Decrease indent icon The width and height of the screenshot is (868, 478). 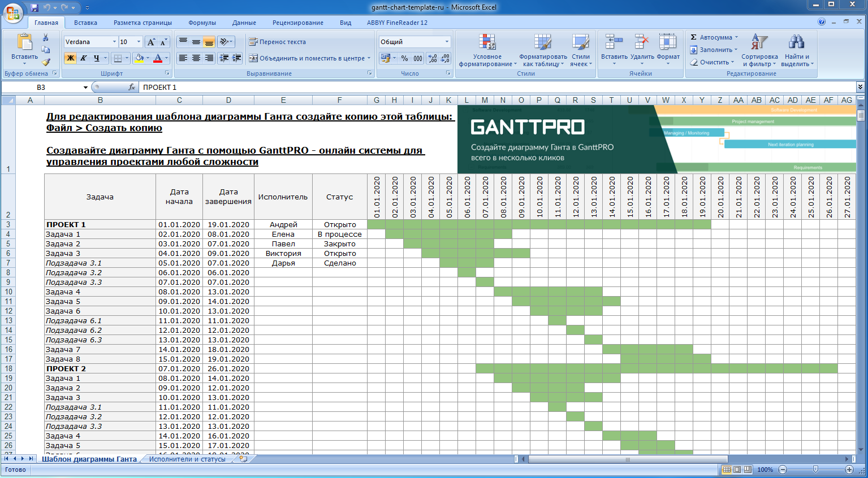(224, 58)
